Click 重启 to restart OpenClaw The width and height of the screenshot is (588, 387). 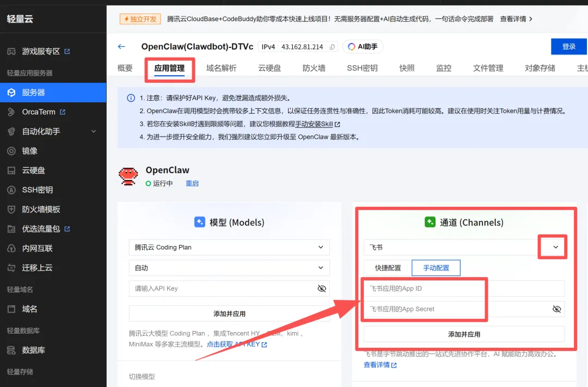click(192, 183)
